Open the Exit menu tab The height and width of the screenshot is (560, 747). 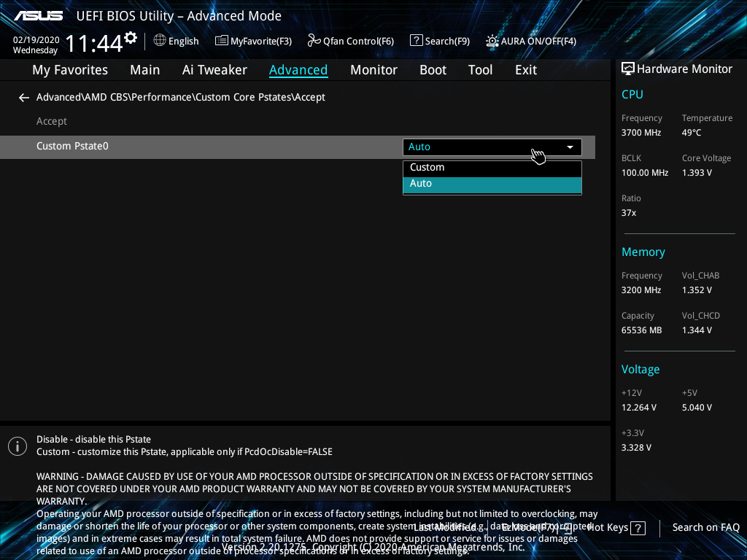pyautogui.click(x=525, y=70)
